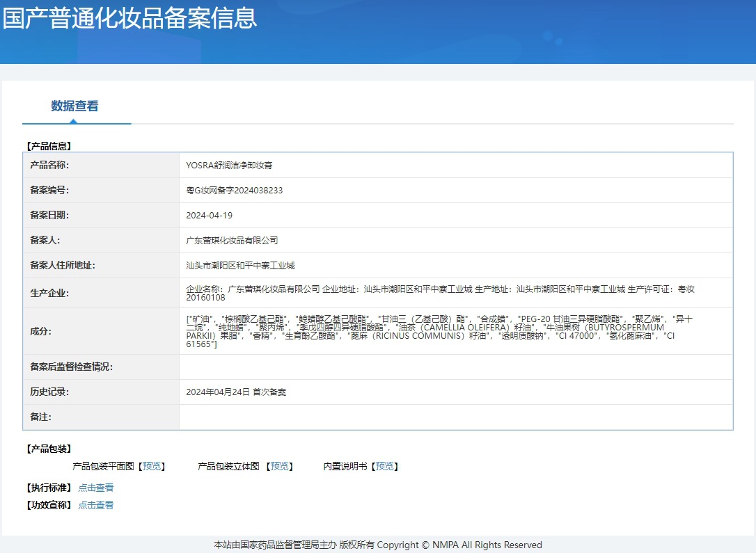Image resolution: width=756 pixels, height=553 pixels.
Task: Click the NMPA copyright footer text
Action: [x=378, y=545]
